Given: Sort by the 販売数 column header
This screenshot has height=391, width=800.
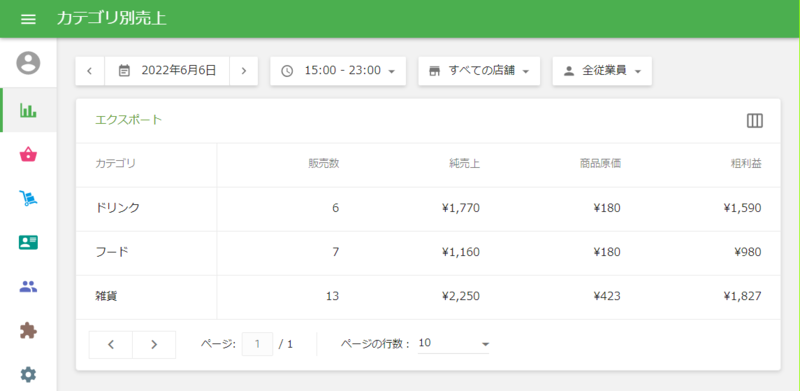Looking at the screenshot, I should click(323, 164).
